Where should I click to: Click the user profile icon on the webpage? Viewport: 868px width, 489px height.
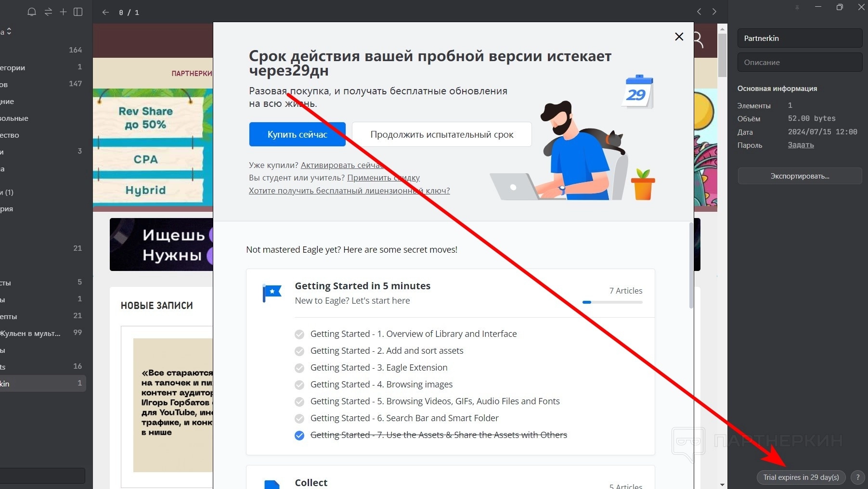(x=699, y=40)
